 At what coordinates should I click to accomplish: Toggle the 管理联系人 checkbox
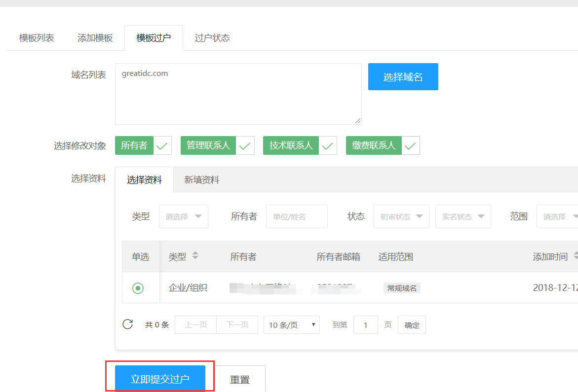(245, 145)
